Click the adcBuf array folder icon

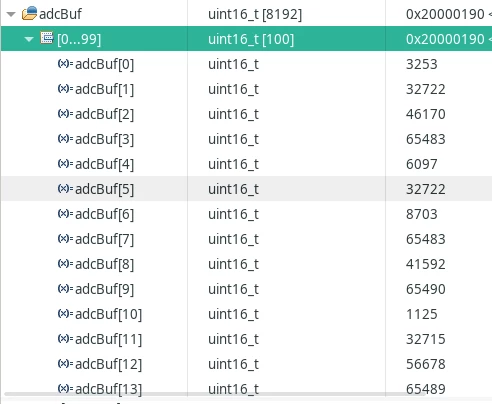[x=29, y=14]
